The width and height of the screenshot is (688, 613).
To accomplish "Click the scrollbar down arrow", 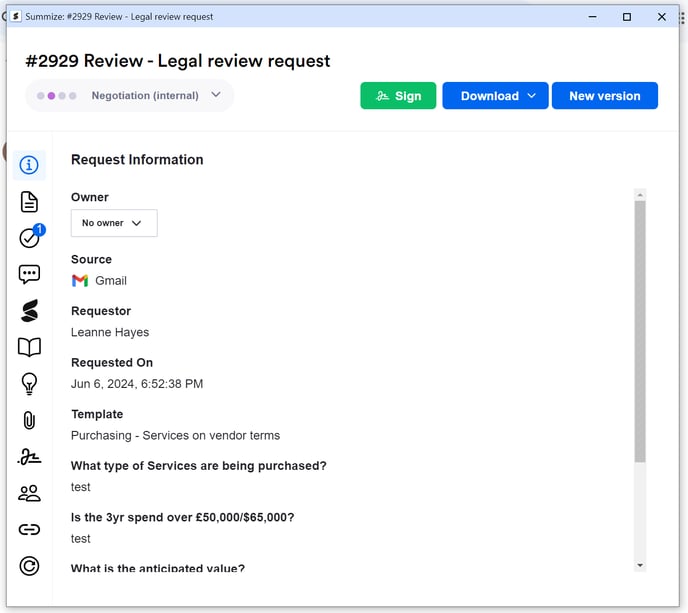I will [640, 565].
